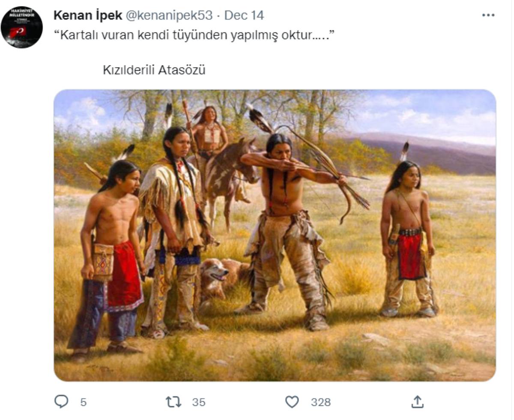514x420 pixels.
Task: Open the @kenanipek53 handle link
Action: (x=168, y=15)
